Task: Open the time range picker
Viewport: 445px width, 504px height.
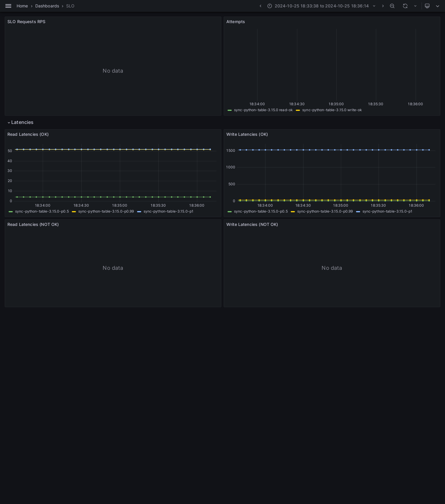Action: pos(322,6)
